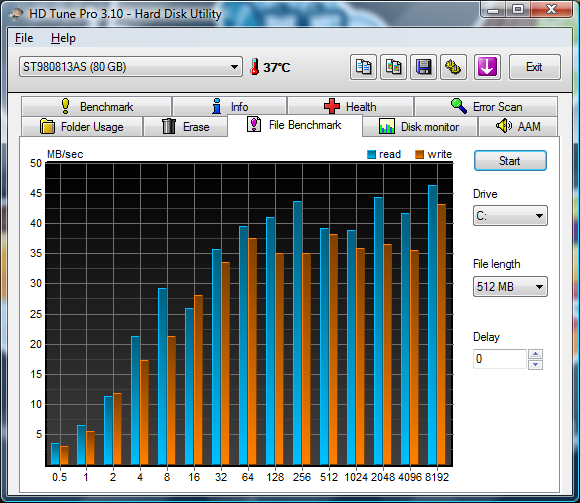Increase the Delay value with up arrow
The height and width of the screenshot is (503, 580).
(535, 354)
